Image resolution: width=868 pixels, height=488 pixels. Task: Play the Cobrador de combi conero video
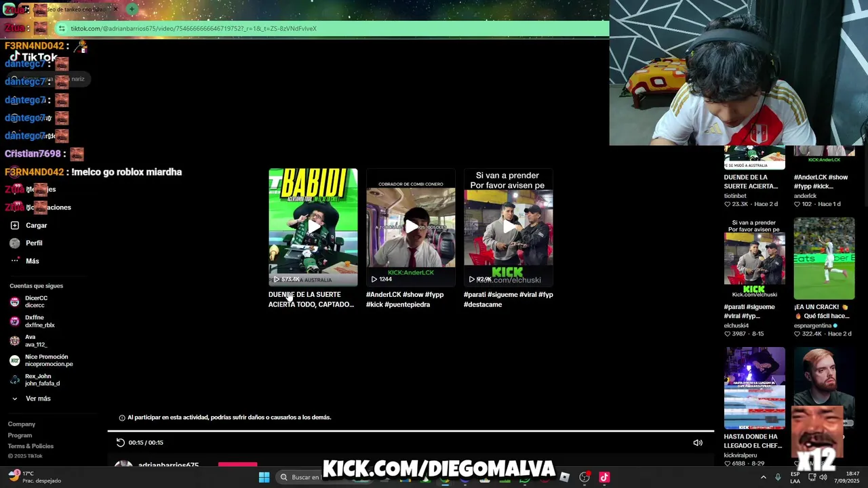[x=411, y=227]
